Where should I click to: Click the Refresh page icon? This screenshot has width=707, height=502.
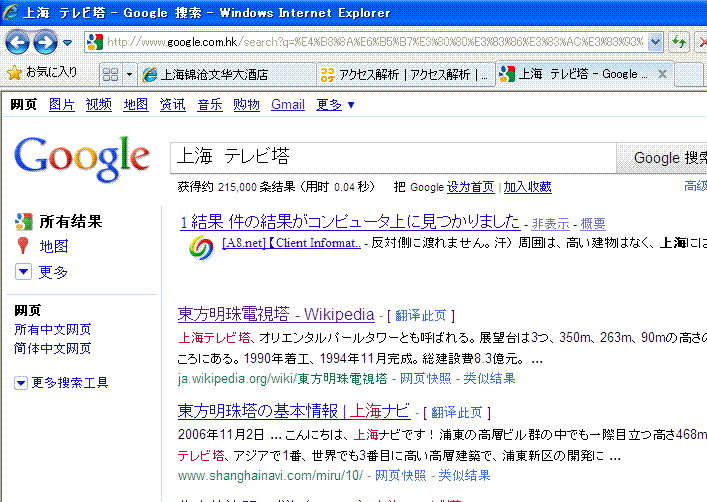tap(679, 42)
